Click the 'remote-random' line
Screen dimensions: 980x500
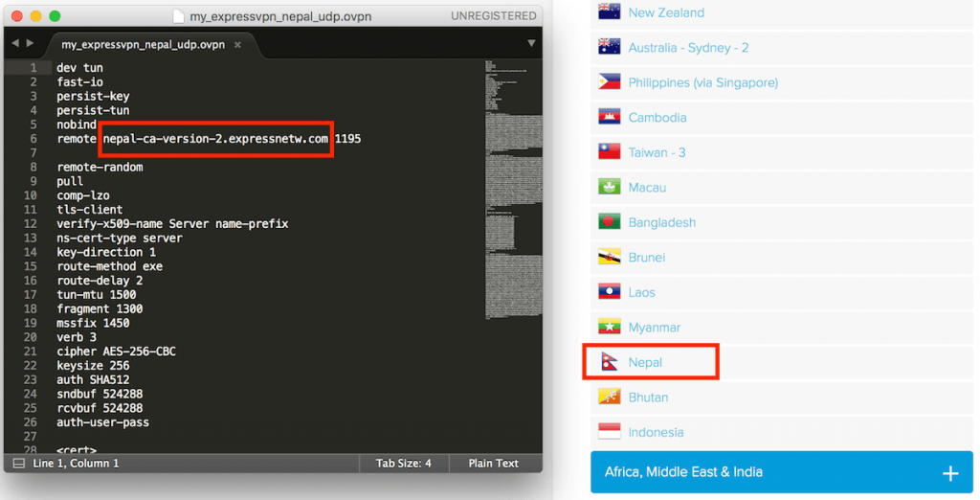coord(100,167)
